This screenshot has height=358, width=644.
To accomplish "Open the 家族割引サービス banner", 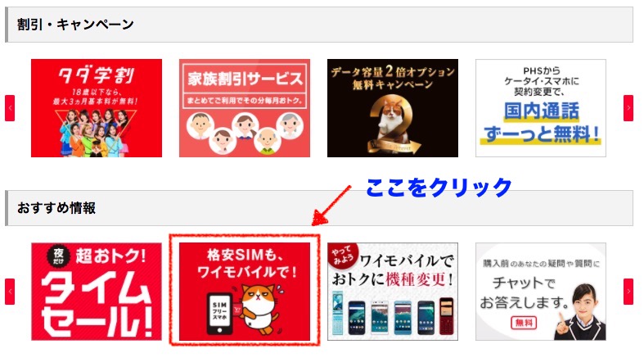I will 245,107.
